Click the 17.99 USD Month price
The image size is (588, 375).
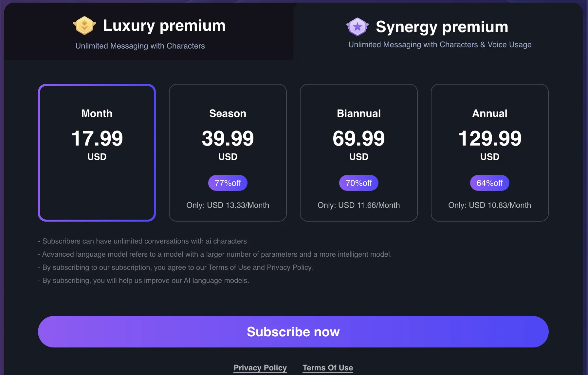point(97,138)
